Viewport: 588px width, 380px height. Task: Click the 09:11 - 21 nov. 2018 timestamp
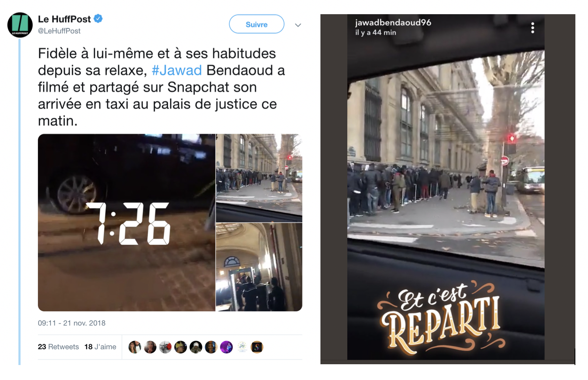click(72, 323)
